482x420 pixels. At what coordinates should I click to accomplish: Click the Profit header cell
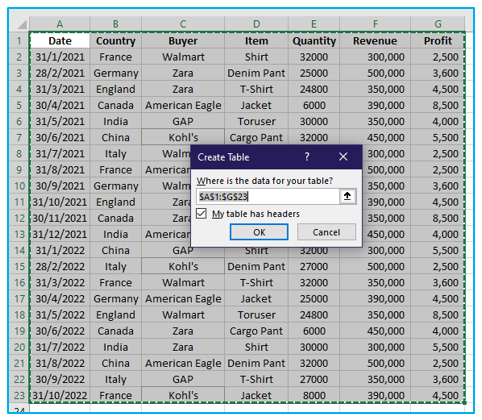438,41
